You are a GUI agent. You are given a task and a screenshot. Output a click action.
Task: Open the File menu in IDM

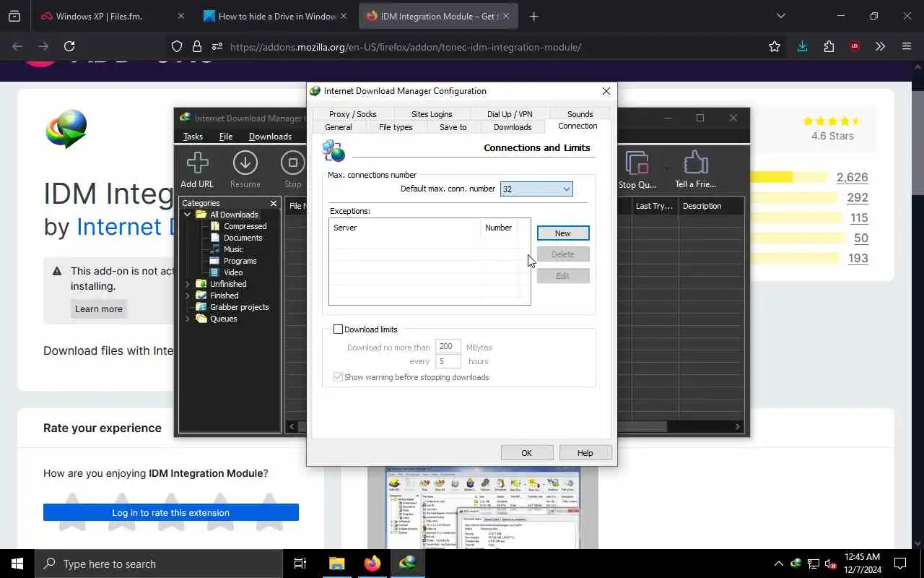point(226,137)
